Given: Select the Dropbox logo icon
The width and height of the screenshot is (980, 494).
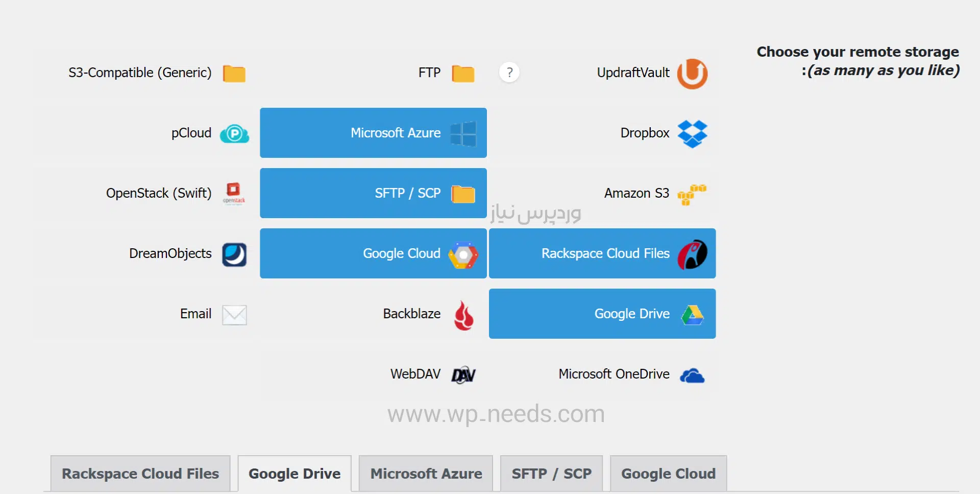Looking at the screenshot, I should click(x=692, y=133).
